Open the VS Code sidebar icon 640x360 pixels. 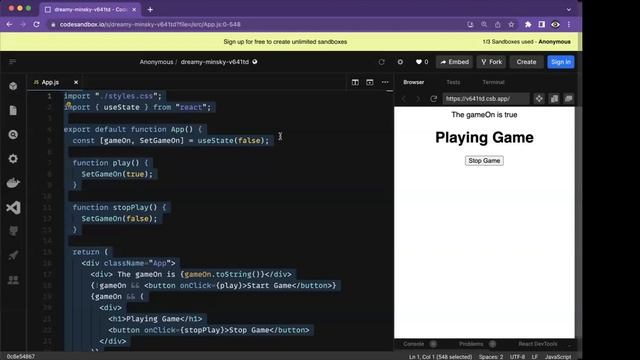(13, 207)
